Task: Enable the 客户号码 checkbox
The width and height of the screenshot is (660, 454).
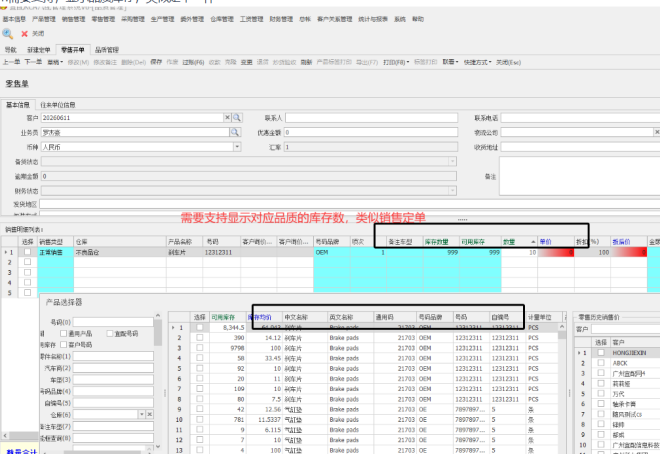Action: tap(64, 345)
